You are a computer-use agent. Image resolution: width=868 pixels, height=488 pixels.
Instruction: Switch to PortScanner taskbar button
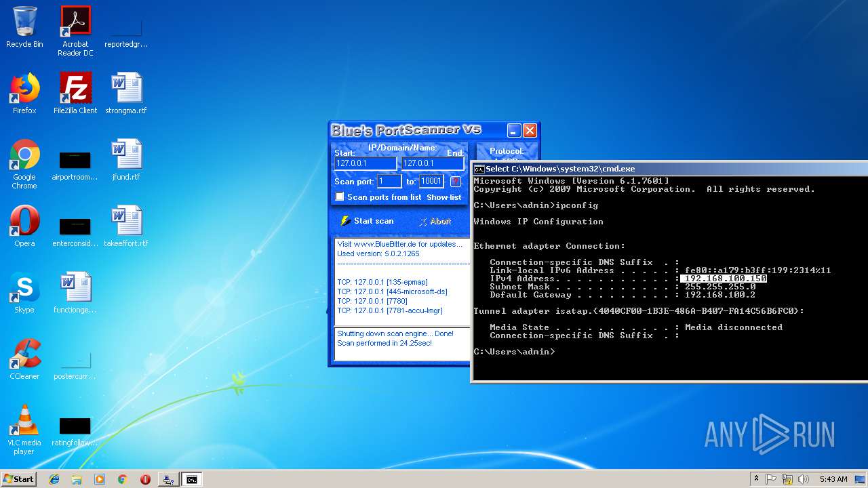(x=168, y=479)
